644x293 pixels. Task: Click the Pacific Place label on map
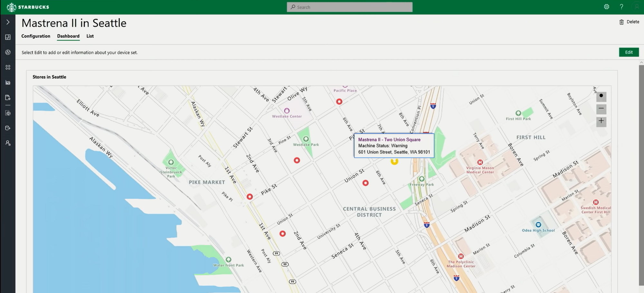[345, 90]
